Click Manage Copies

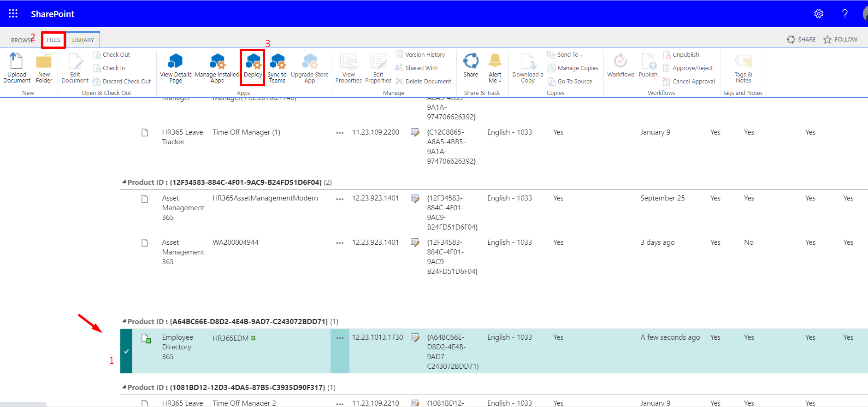click(x=573, y=68)
